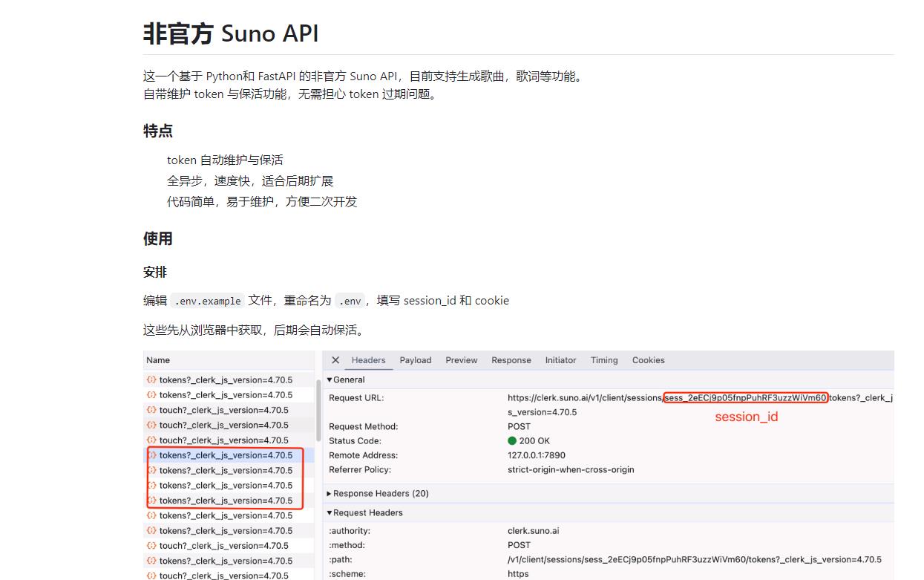
Task: Switch to the Response tab
Action: 511,360
